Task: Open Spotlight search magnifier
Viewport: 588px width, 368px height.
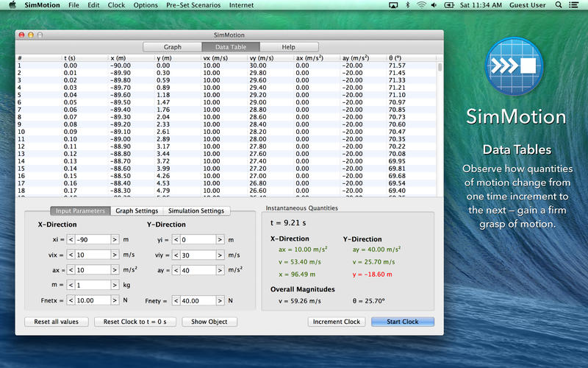Action: pyautogui.click(x=559, y=5)
